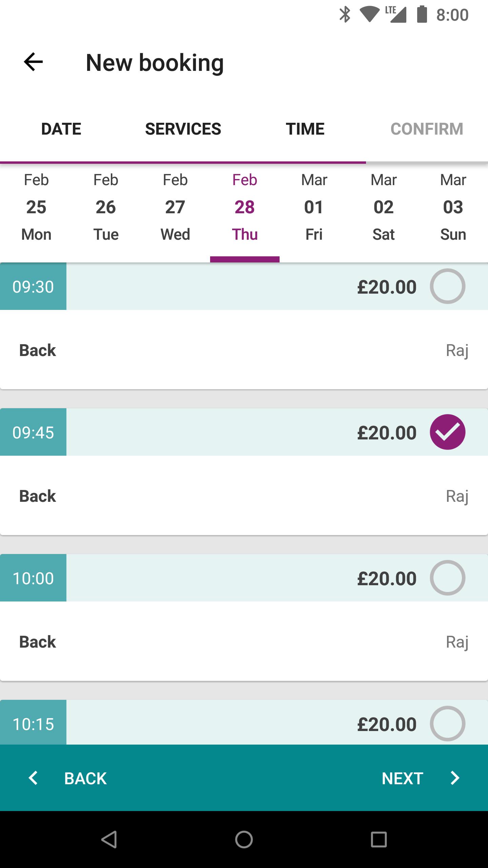Tap the right chevron beside NEXT
Image resolution: width=488 pixels, height=868 pixels.
[x=455, y=778]
